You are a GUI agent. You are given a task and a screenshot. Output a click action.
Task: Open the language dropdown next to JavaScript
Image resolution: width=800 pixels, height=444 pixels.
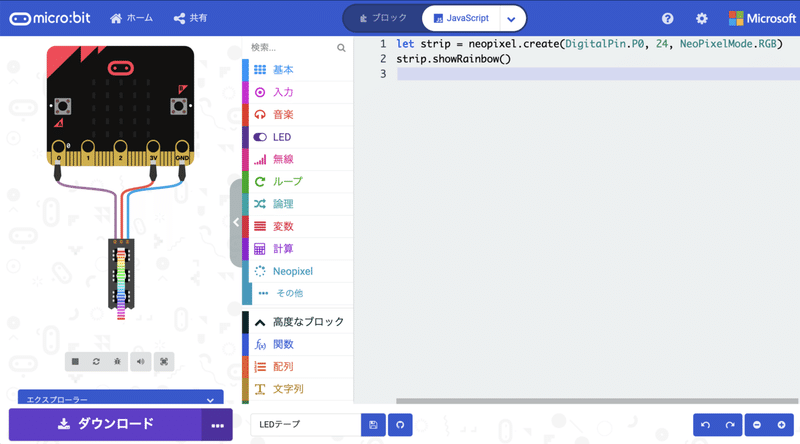[x=512, y=19]
